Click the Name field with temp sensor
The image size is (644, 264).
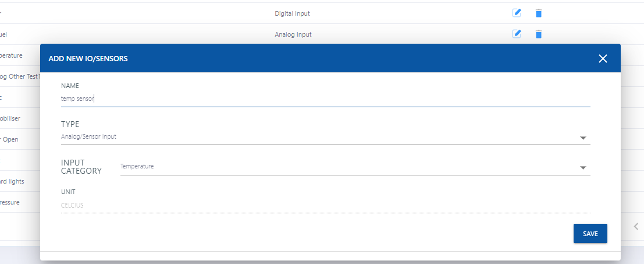[x=325, y=98]
